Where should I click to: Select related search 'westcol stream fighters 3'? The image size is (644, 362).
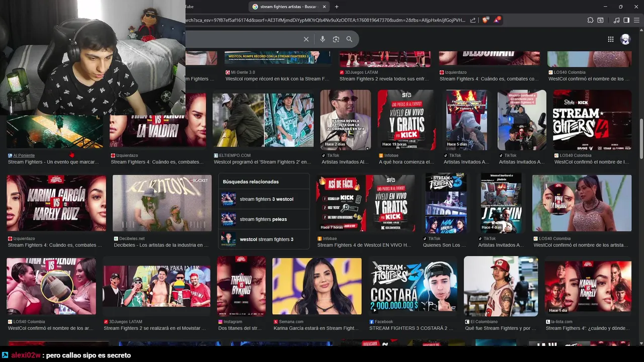tap(264, 239)
